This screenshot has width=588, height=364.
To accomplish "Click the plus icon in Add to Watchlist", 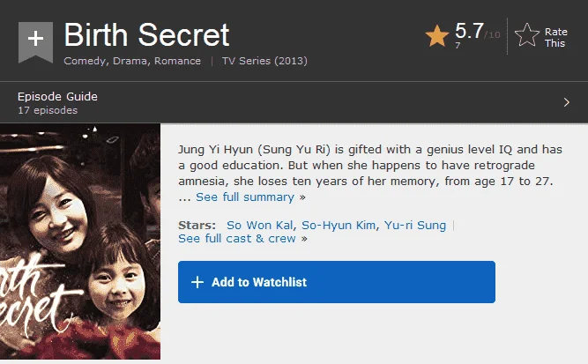I will click(197, 282).
